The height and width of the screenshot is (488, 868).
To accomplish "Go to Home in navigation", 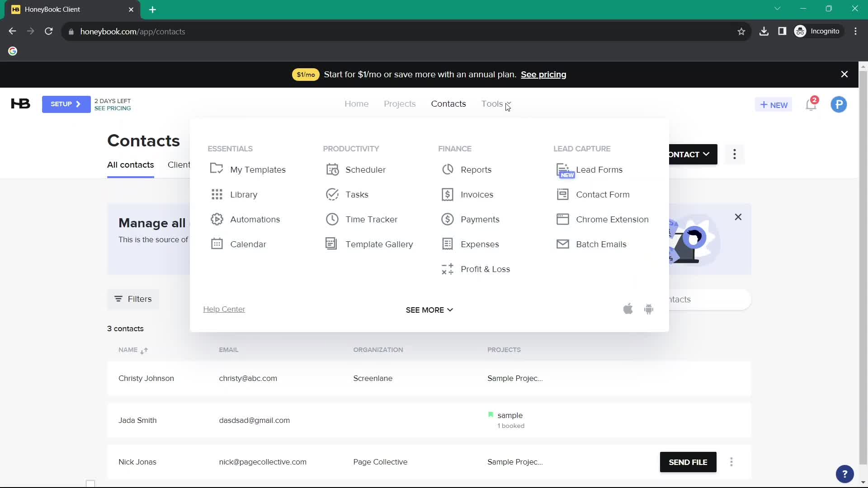I will pos(356,104).
